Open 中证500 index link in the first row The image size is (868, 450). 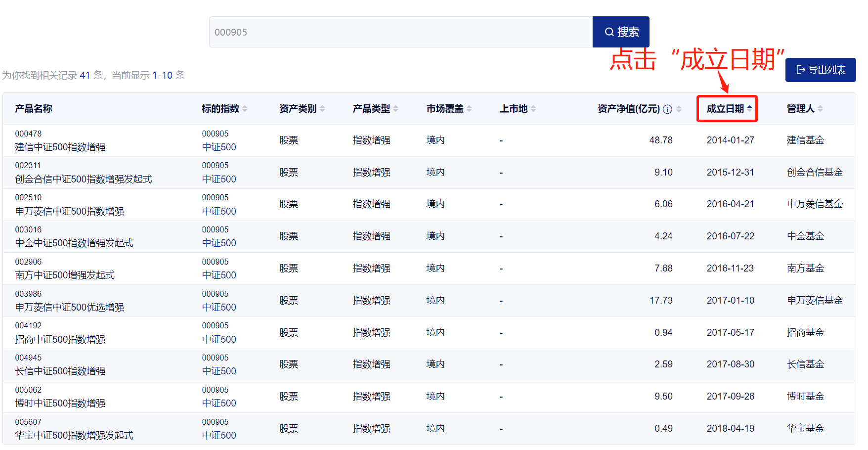point(219,147)
